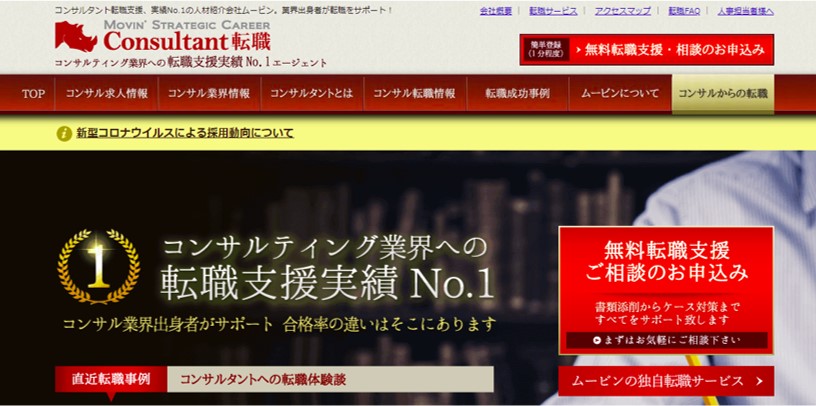Click the 簡単登録 badge in the header banner

tap(545, 50)
